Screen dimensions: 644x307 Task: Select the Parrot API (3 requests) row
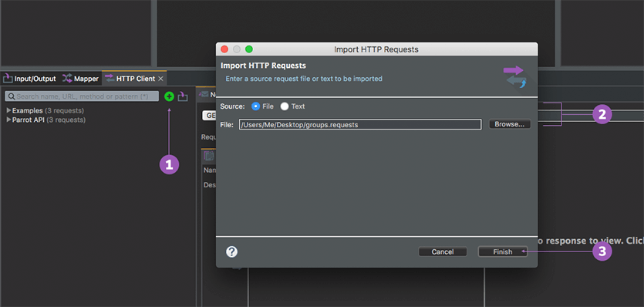[x=46, y=120]
